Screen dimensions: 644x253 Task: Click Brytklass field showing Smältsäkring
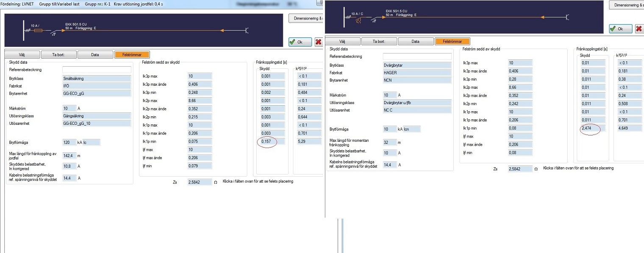click(x=97, y=78)
